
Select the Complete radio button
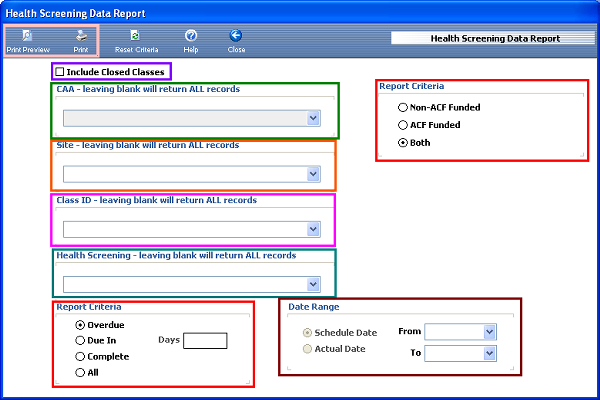[x=80, y=356]
